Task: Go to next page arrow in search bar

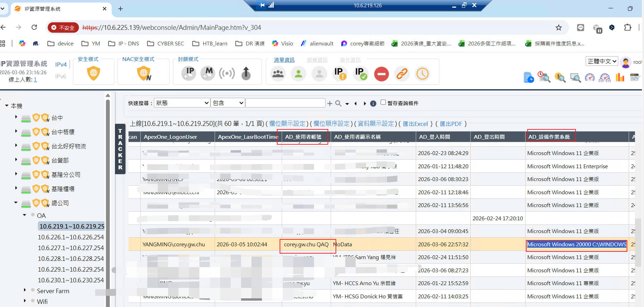Action: [364, 103]
